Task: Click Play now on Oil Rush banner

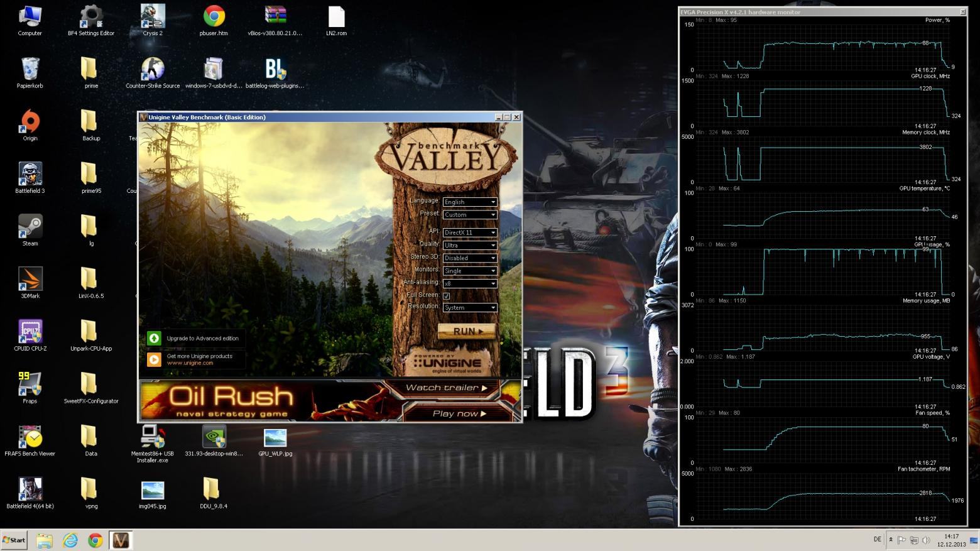Action: [459, 413]
